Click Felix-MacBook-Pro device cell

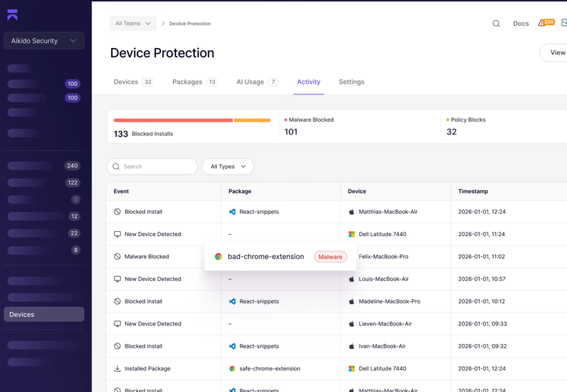(383, 257)
